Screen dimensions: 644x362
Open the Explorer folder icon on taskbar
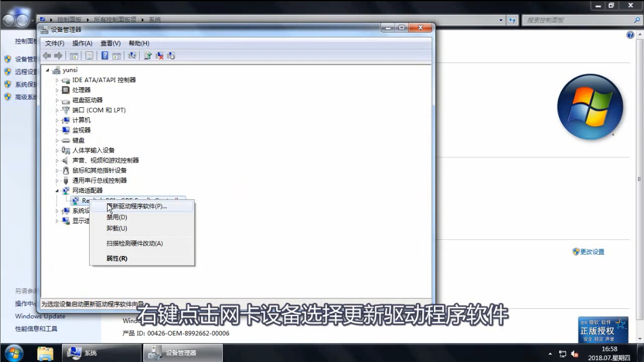coord(45,353)
